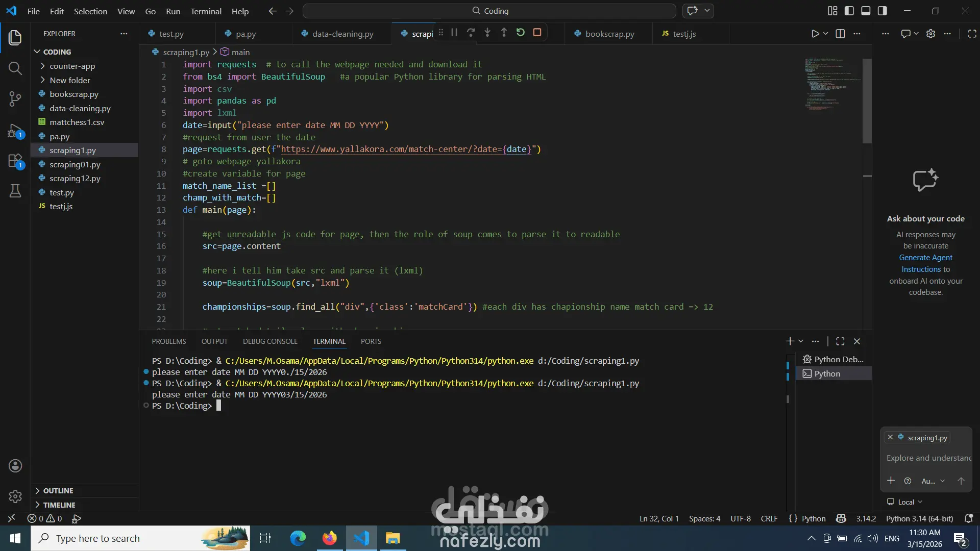
Task: Click UTF-8 encoding in status bar
Action: (740, 519)
